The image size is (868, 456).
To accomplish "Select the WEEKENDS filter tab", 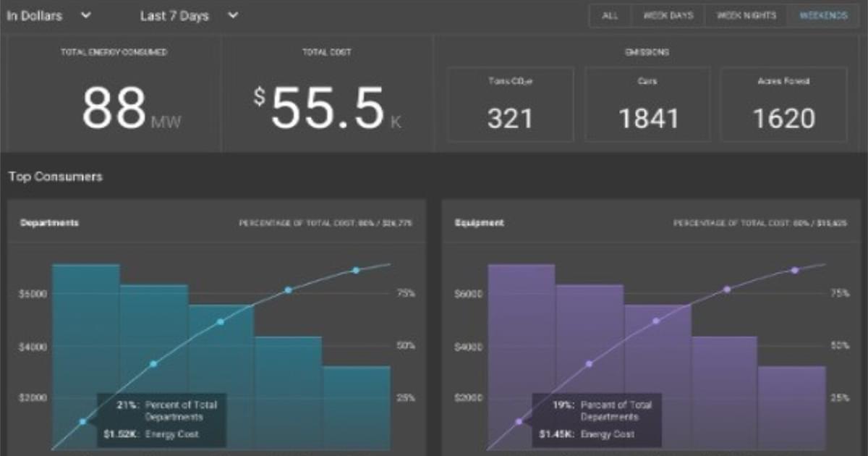I will click(x=823, y=16).
